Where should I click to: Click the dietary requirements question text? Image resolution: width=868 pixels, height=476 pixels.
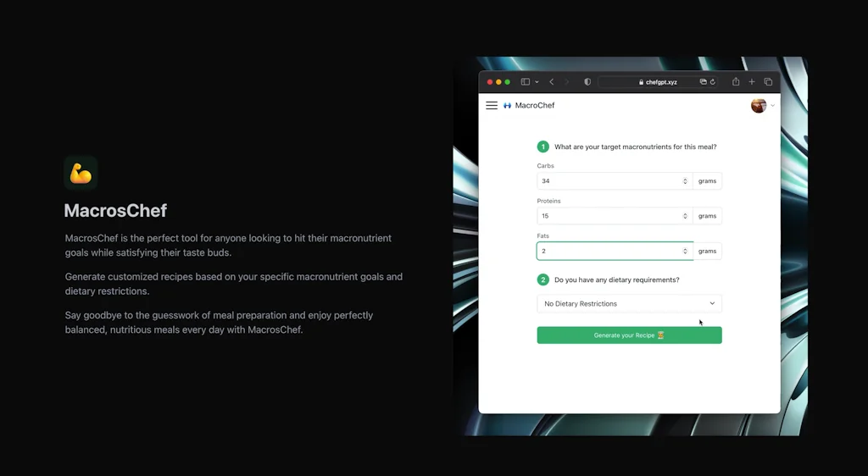[x=617, y=280]
